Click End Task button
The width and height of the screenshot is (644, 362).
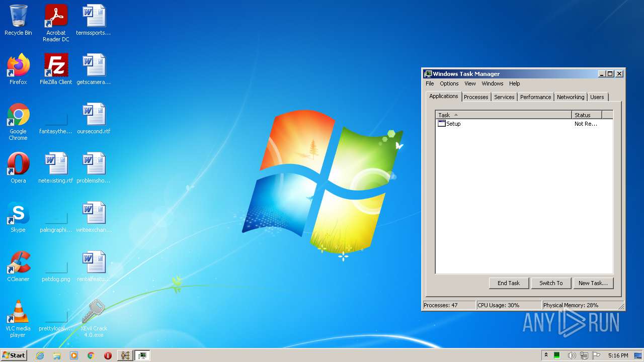[509, 283]
